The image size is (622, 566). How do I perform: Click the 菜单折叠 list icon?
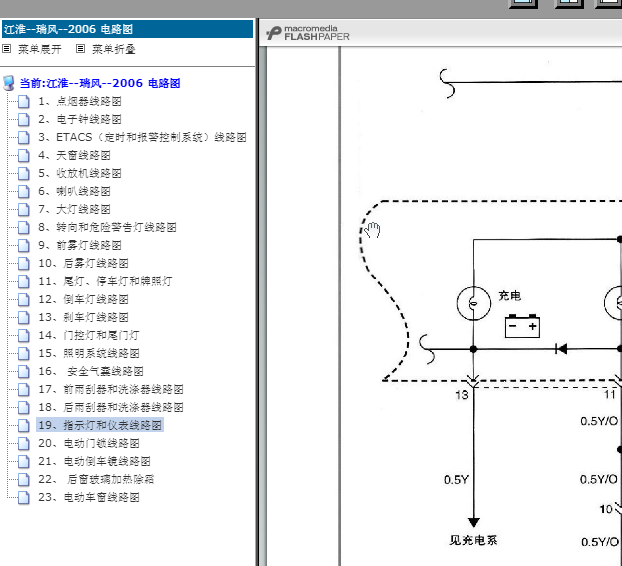pyautogui.click(x=81, y=49)
